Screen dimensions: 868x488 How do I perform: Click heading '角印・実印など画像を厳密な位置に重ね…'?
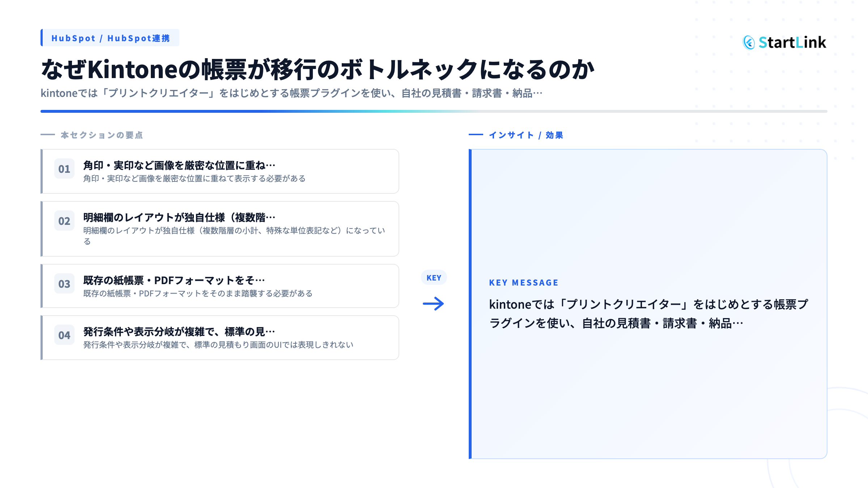point(179,165)
